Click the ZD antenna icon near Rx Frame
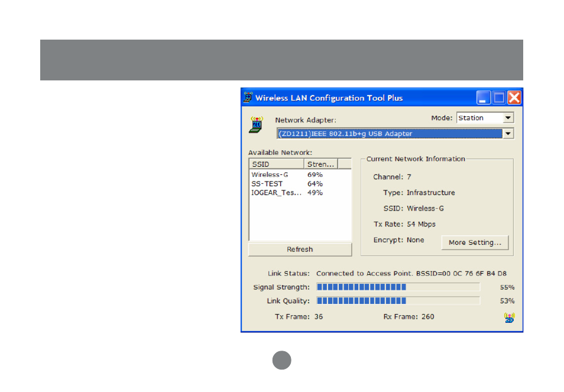Viewport: 564px width, 392px height. click(x=509, y=318)
